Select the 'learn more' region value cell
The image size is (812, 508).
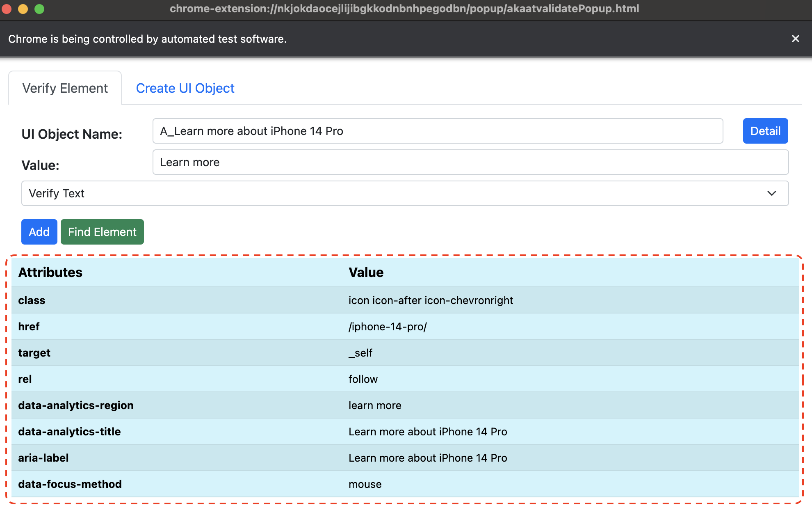[x=570, y=405]
